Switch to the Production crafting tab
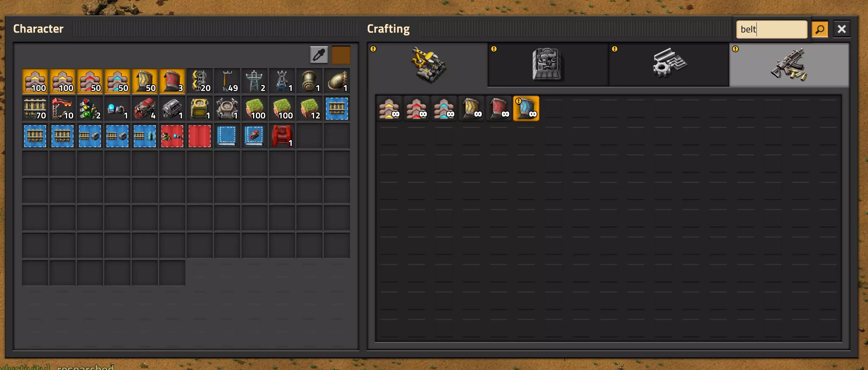The height and width of the screenshot is (370, 868). pos(548,65)
